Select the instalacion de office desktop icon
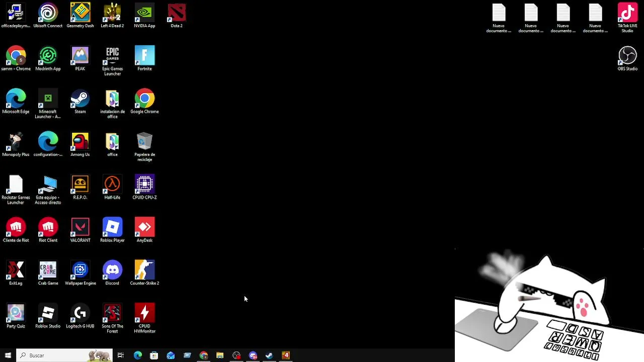This screenshot has height=362, width=644. (x=112, y=104)
